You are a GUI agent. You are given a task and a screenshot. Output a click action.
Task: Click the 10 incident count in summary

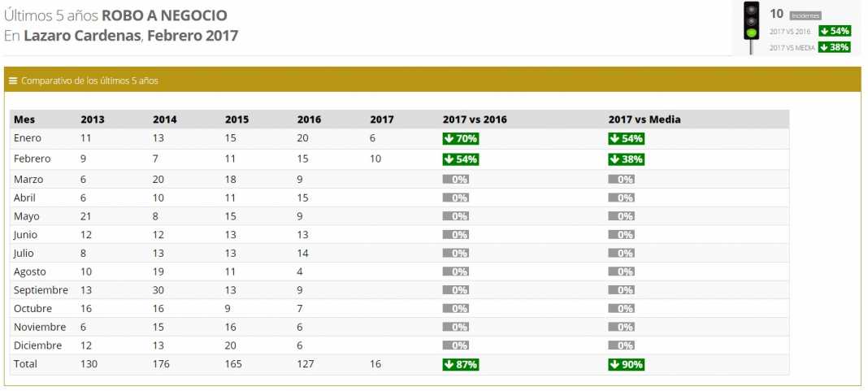[777, 15]
